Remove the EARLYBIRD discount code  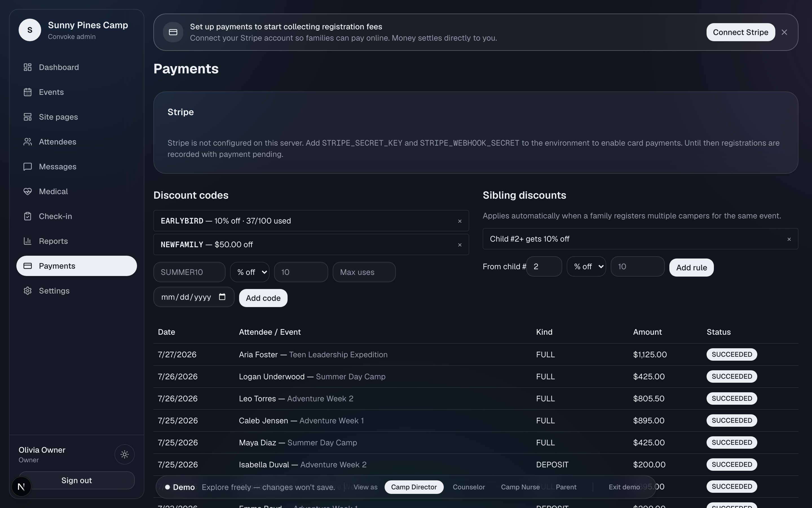click(x=460, y=221)
